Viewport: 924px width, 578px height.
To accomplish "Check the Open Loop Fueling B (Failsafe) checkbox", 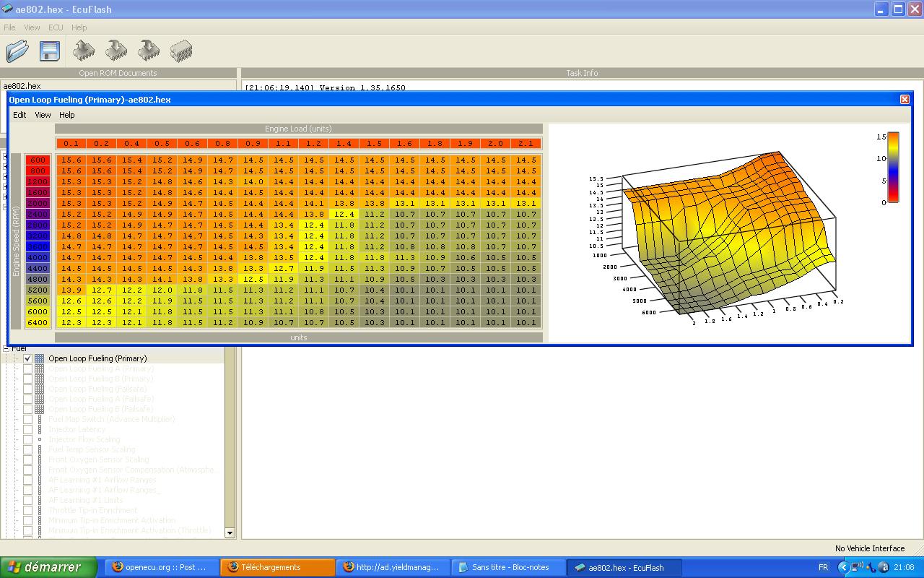I will click(27, 409).
